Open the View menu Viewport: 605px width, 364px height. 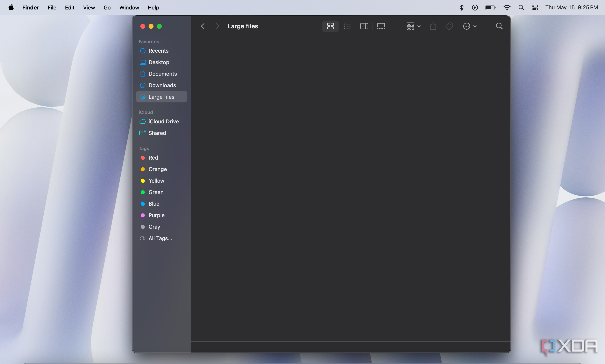point(89,8)
